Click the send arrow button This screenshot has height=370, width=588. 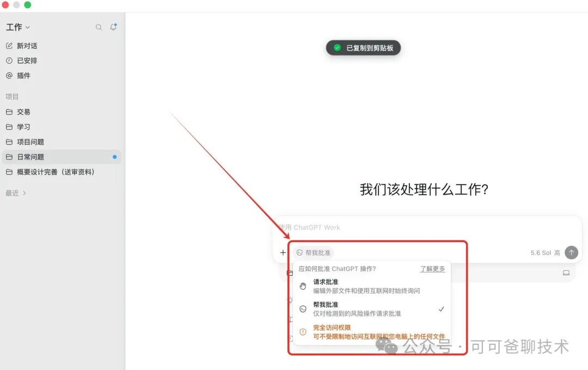(571, 252)
